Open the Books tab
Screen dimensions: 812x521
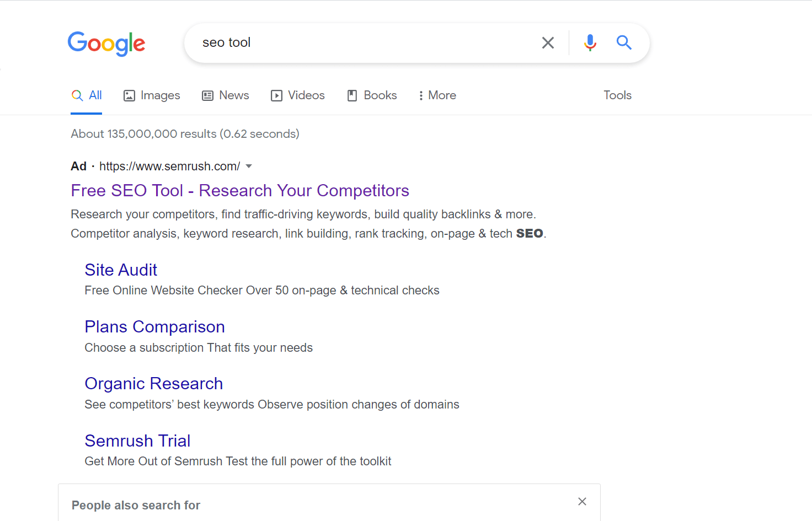click(x=372, y=95)
